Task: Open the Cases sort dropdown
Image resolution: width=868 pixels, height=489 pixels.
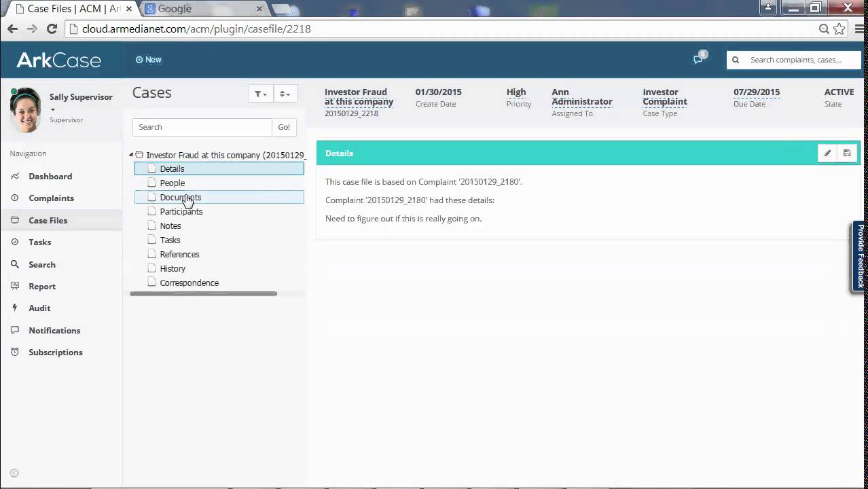Action: pyautogui.click(x=285, y=94)
